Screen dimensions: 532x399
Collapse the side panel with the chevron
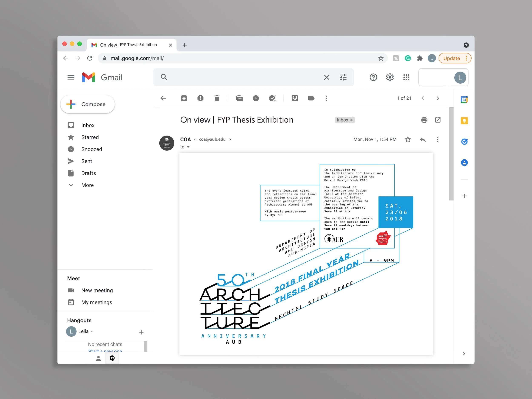(464, 353)
